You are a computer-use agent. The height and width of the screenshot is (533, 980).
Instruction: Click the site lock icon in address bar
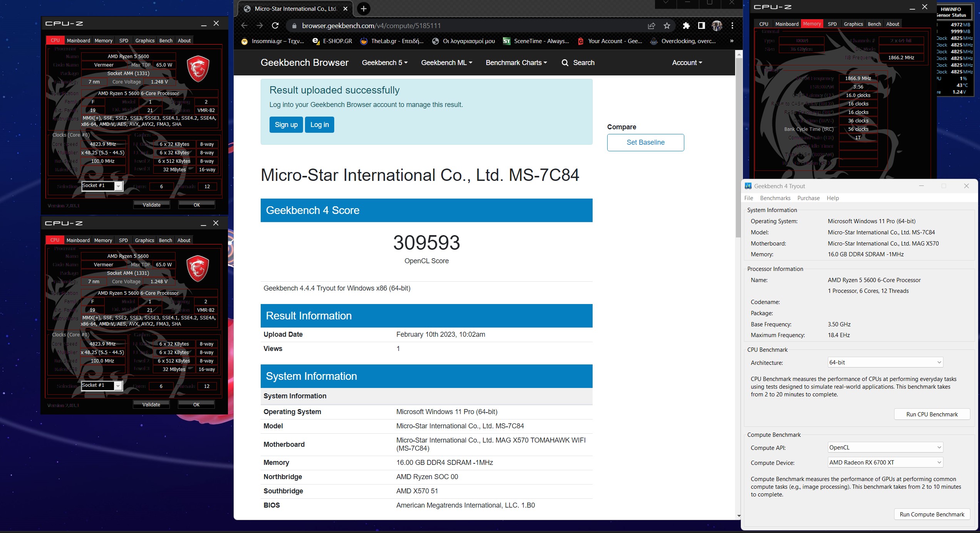pyautogui.click(x=295, y=26)
